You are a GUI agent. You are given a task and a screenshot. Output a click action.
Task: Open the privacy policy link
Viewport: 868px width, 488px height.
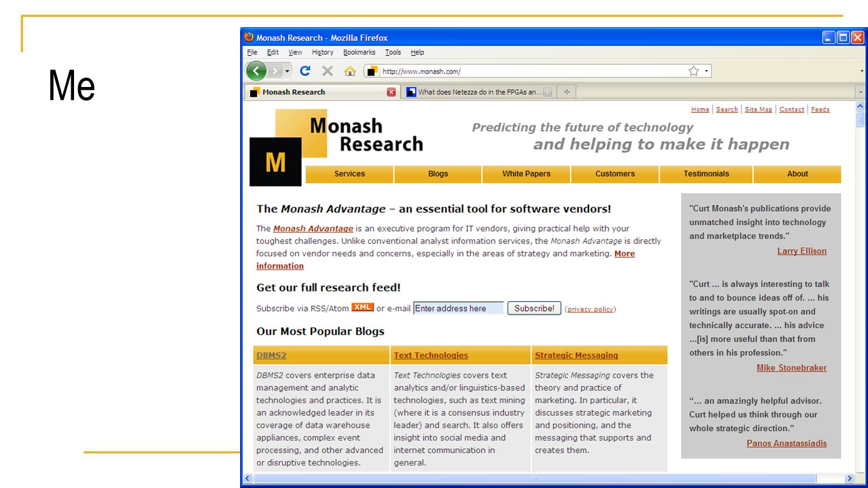[x=590, y=309]
